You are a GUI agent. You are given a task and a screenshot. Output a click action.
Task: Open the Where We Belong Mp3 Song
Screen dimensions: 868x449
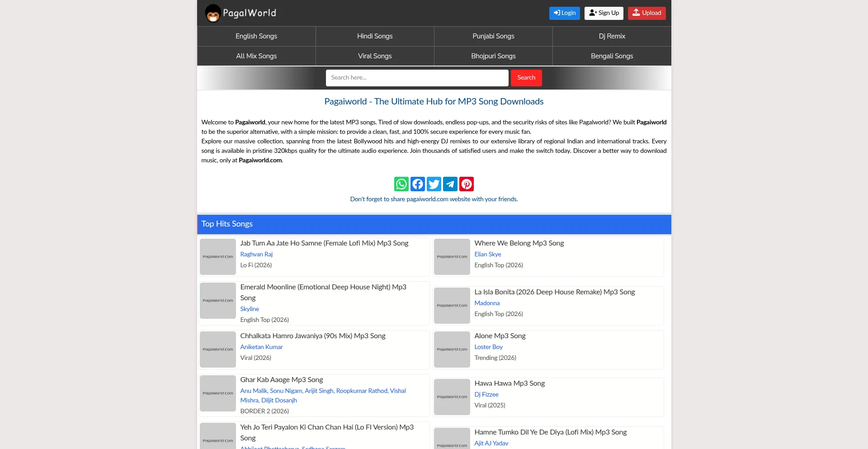point(519,243)
